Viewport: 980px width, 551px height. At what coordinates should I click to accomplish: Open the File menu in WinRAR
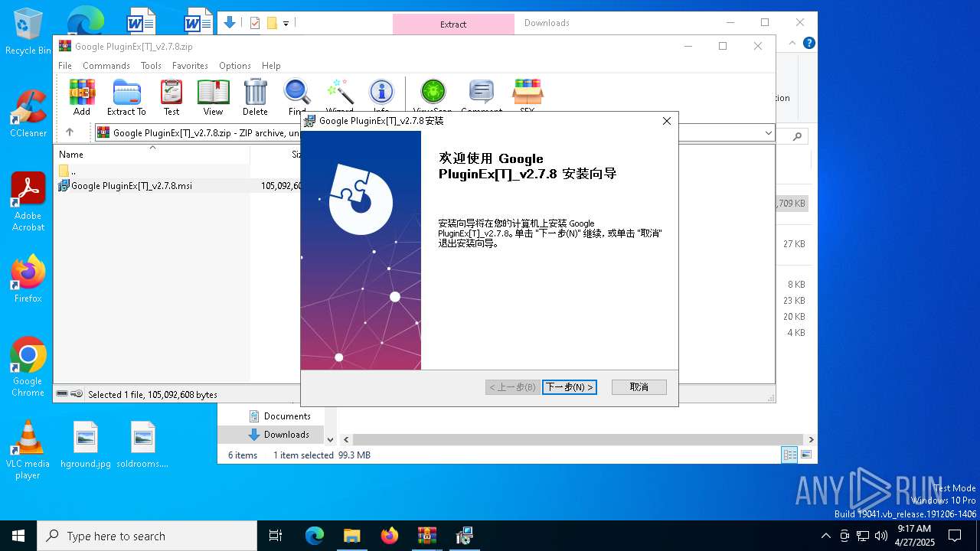click(x=65, y=66)
